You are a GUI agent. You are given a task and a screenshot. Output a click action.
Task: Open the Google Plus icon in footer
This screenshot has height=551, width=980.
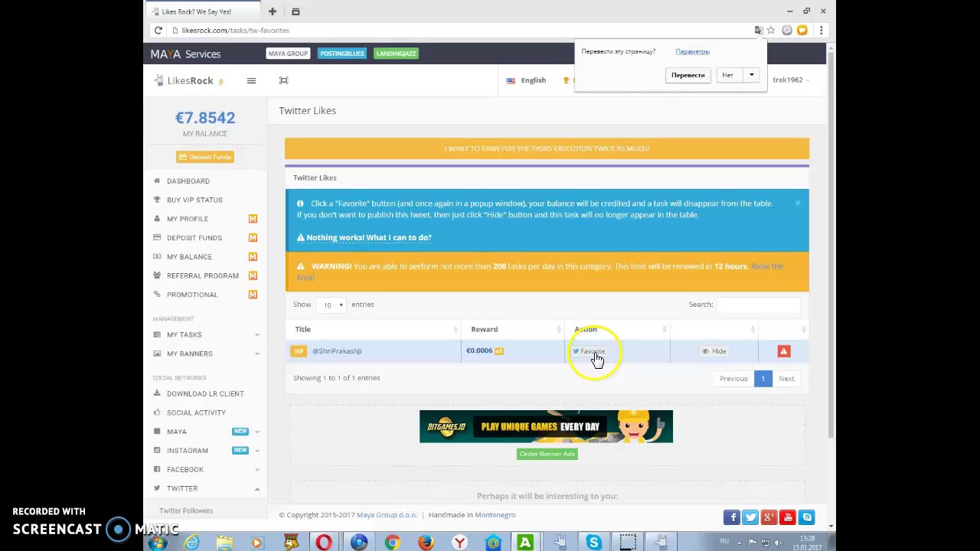[x=769, y=517]
